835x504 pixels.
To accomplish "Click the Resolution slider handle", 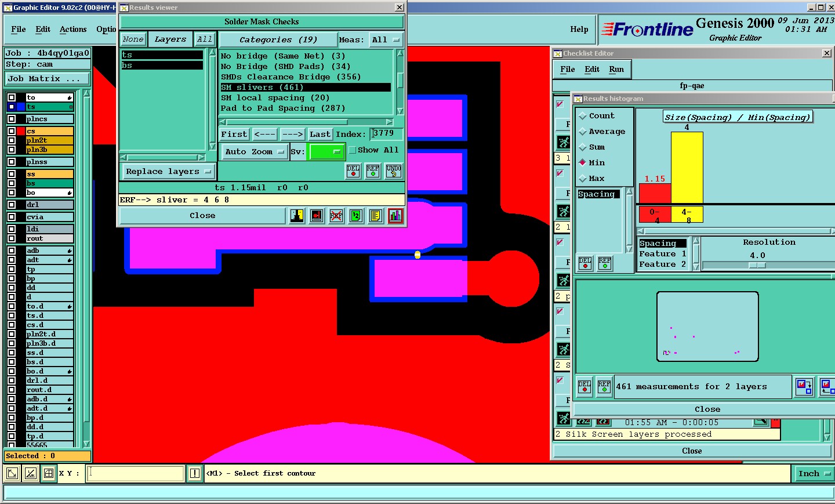I will 757,266.
